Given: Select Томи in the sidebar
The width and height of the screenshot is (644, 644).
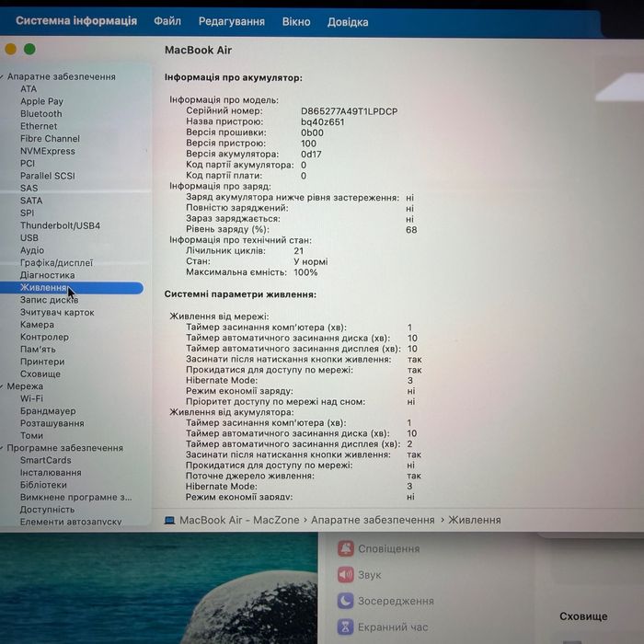Looking at the screenshot, I should 31,436.
